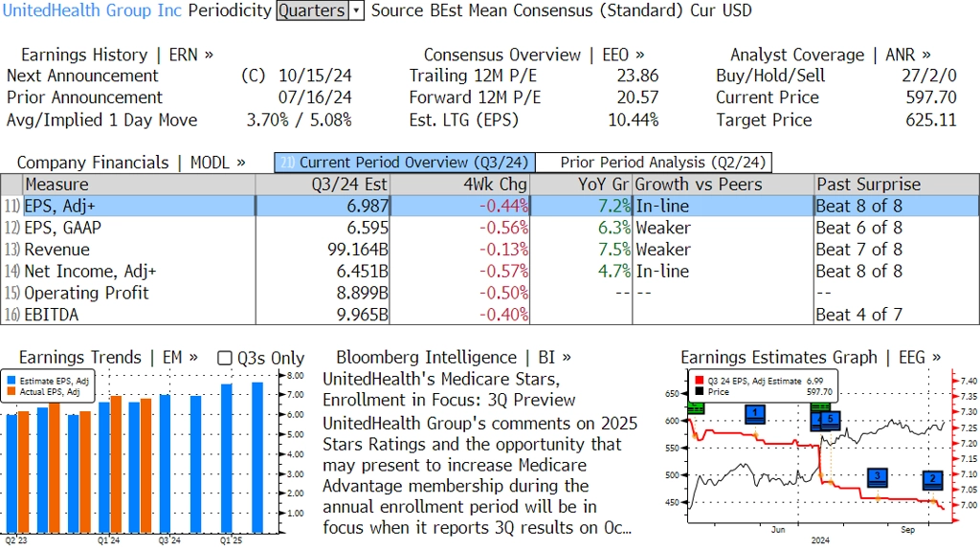
Task: Click the black Price legend square
Action: pos(700,391)
